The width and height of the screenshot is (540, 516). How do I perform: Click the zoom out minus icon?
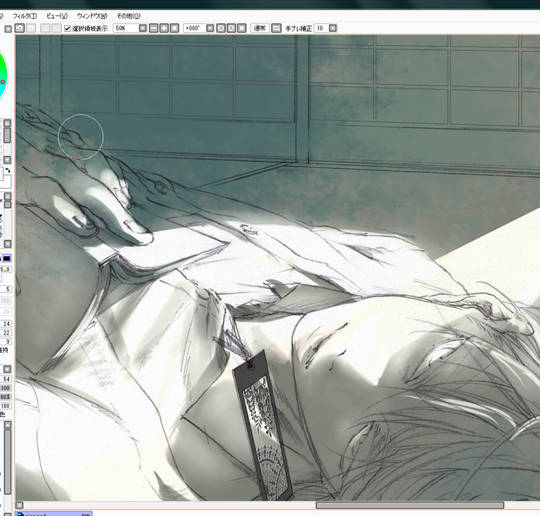click(154, 28)
